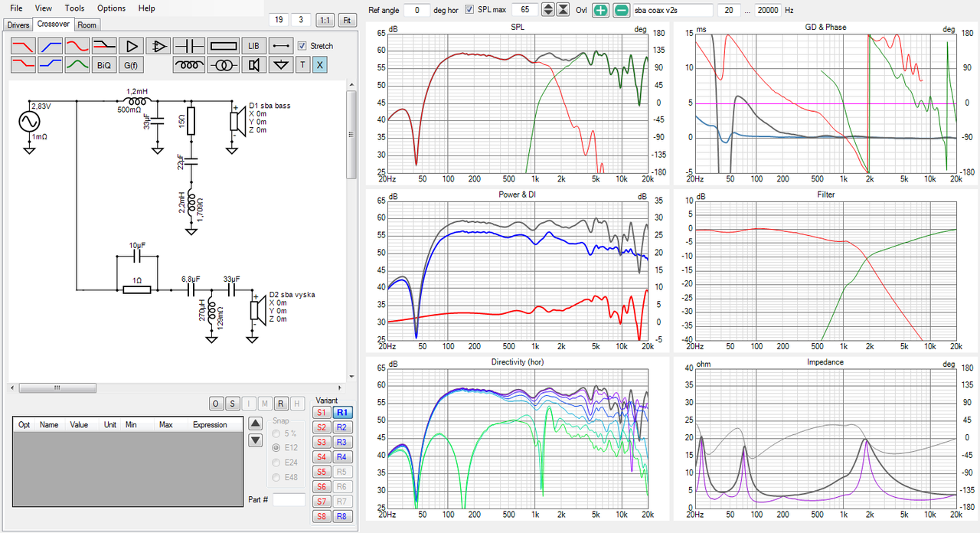Click the Fit zoom button
The width and height of the screenshot is (980, 533).
(348, 20)
